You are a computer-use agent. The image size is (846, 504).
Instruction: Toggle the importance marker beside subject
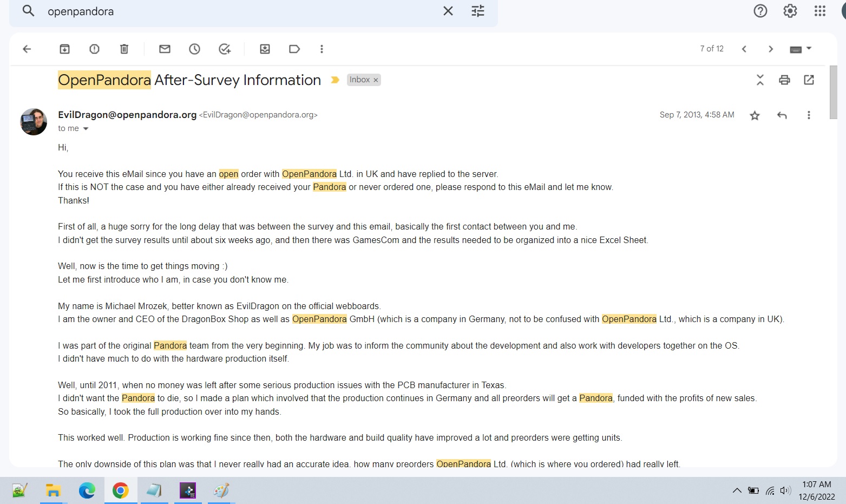(335, 80)
